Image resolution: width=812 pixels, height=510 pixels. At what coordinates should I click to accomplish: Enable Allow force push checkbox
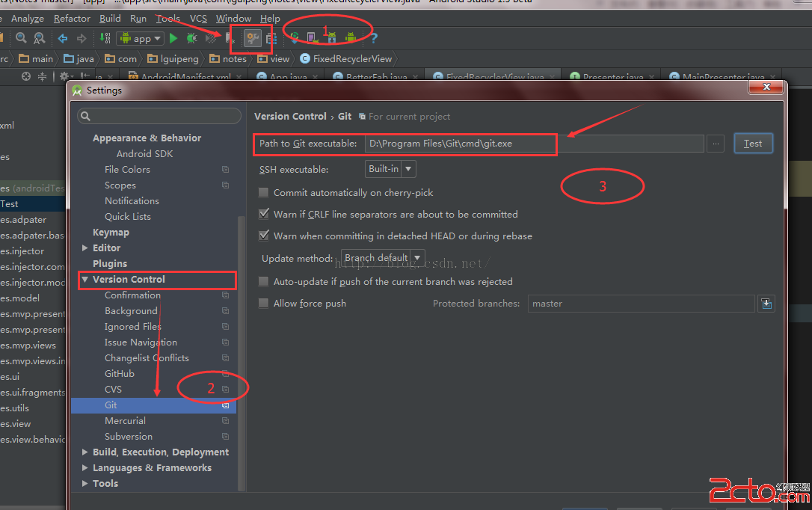click(264, 304)
